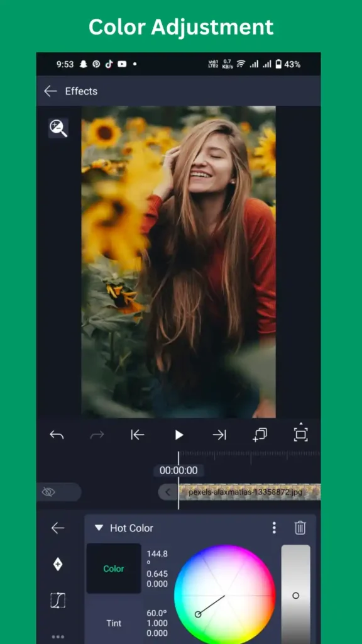
Task: Undo the last edit
Action: click(57, 435)
